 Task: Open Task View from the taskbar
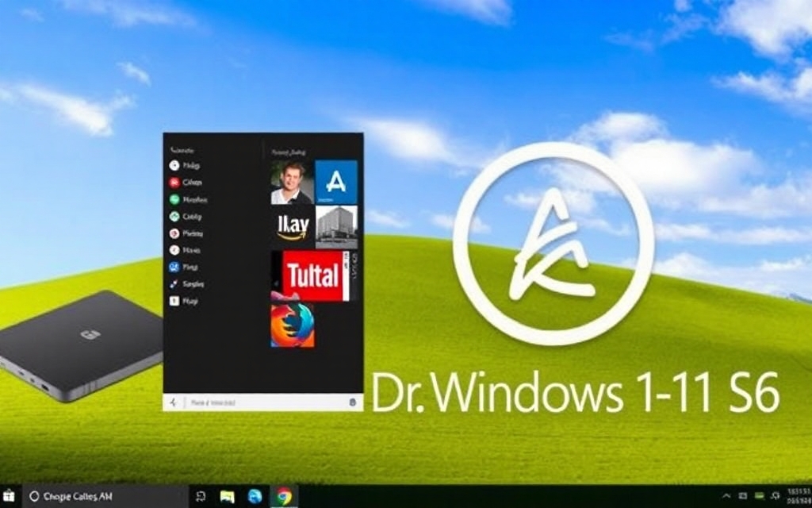pyautogui.click(x=201, y=497)
